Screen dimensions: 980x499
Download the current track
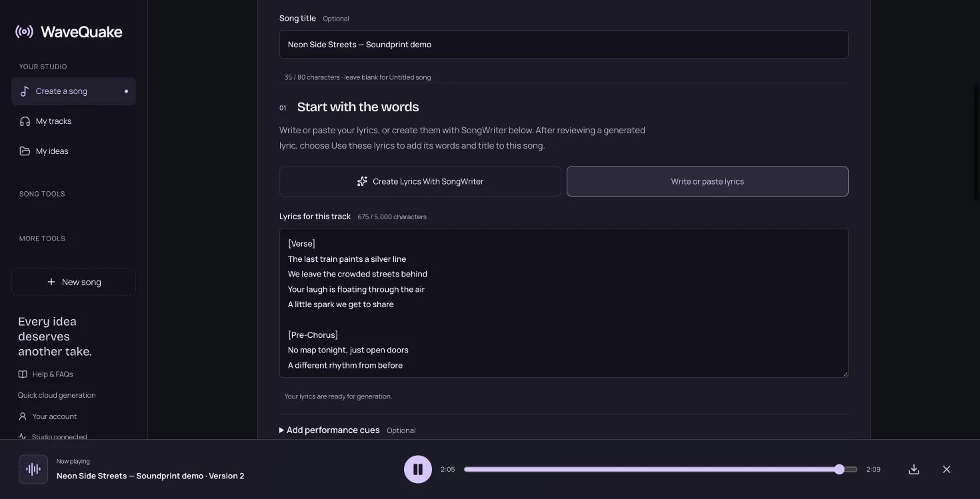914,469
